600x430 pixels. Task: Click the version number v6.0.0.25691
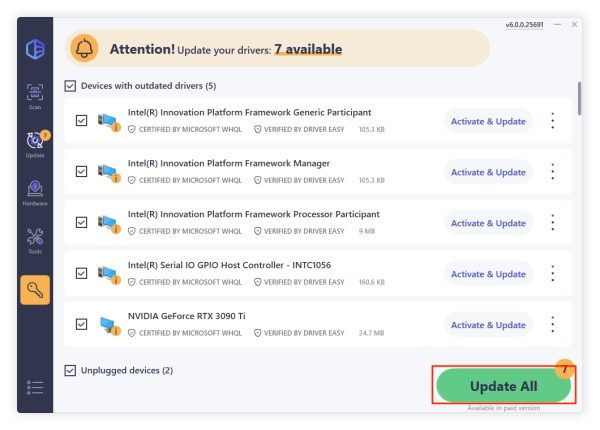[x=526, y=24]
